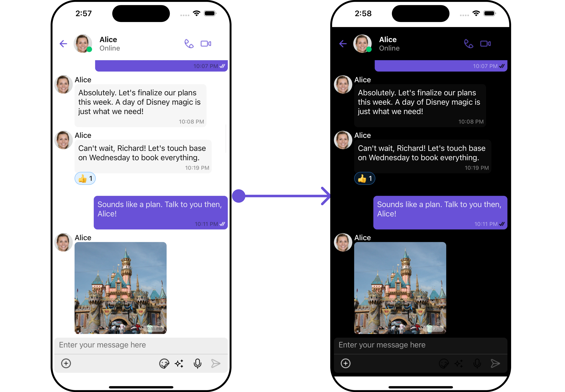Tap microphone to record in light composer
This screenshot has height=392, width=565.
(x=197, y=363)
